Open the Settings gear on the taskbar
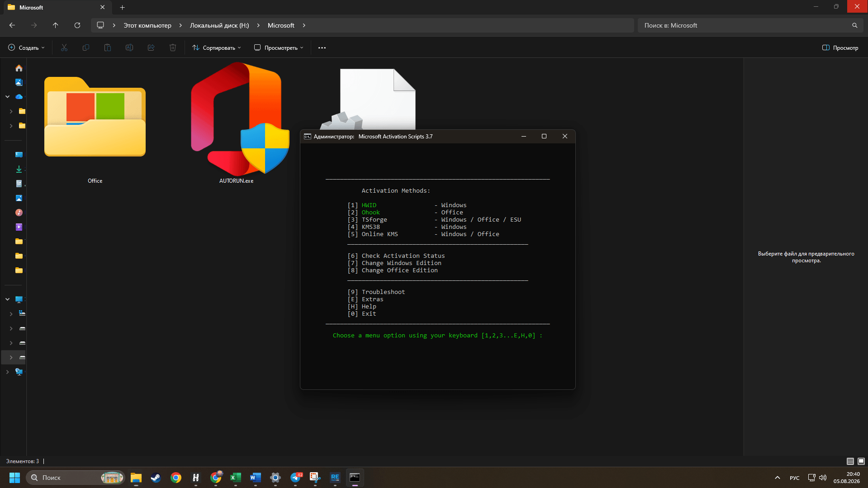868x488 pixels. [x=275, y=478]
